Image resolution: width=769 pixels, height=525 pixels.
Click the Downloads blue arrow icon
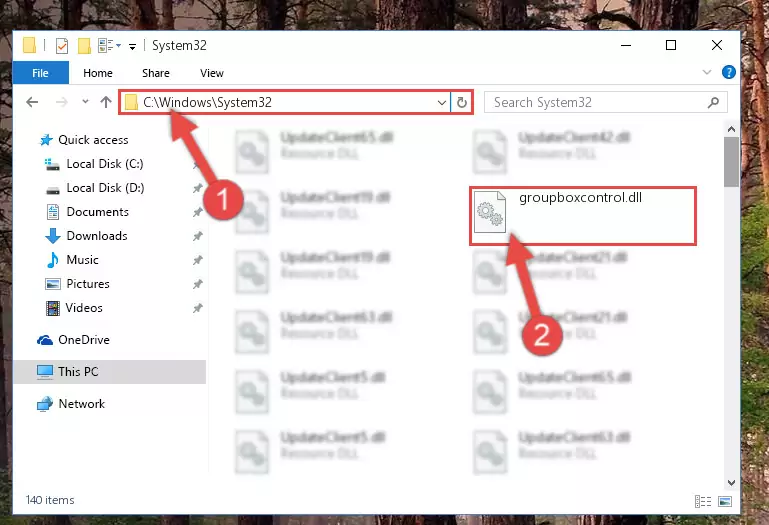[52, 236]
